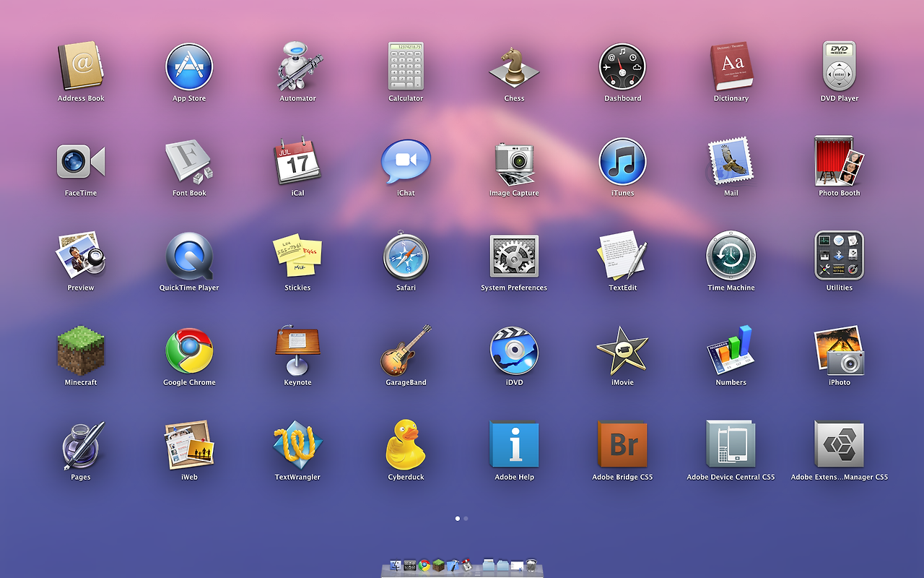Launch TextEdit
The image size is (924, 578).
(622, 256)
